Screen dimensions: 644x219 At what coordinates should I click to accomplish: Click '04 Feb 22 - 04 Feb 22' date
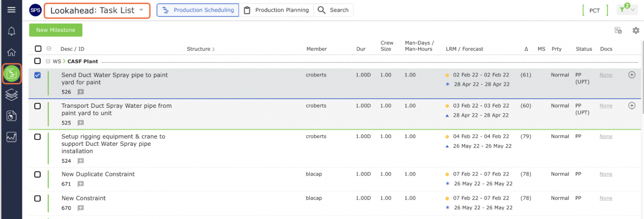point(481,136)
